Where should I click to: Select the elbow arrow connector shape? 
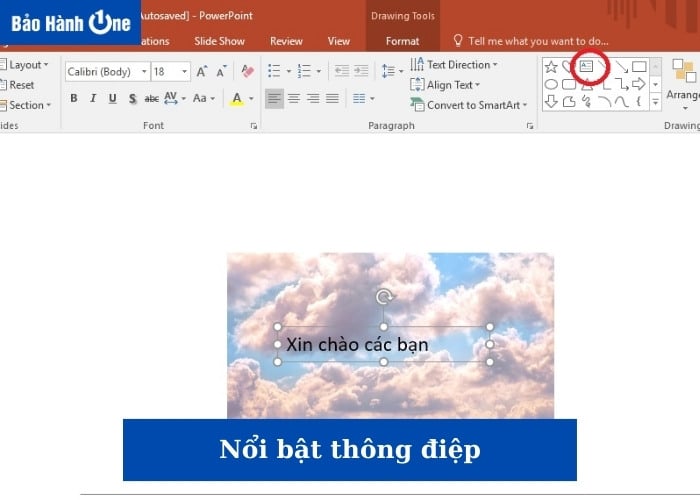[x=621, y=84]
